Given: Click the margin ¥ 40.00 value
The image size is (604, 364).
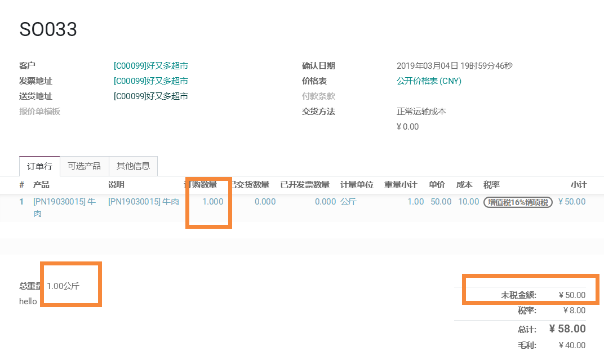Looking at the screenshot, I should click(x=572, y=345).
